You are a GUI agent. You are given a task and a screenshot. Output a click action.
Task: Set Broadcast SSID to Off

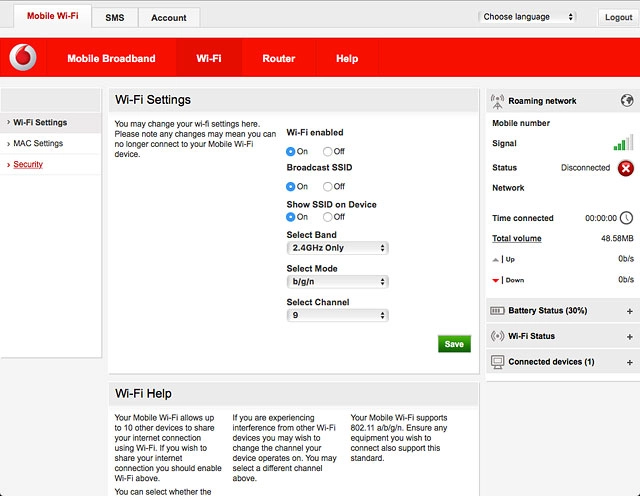coord(327,187)
